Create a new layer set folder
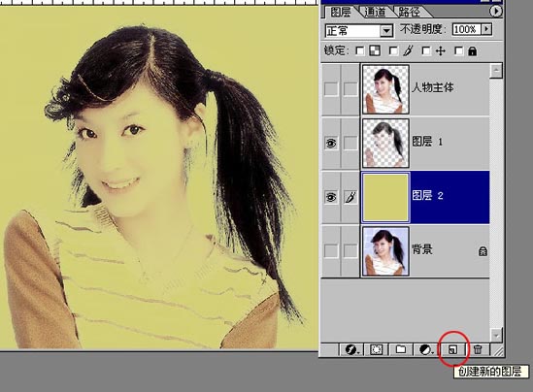Image resolution: width=533 pixels, height=392 pixels. [401, 349]
